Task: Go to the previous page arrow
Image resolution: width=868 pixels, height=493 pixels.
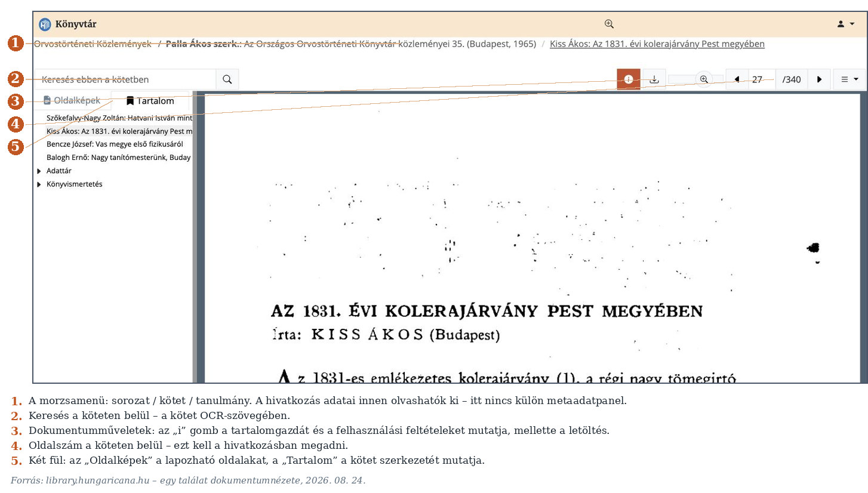Action: [737, 79]
